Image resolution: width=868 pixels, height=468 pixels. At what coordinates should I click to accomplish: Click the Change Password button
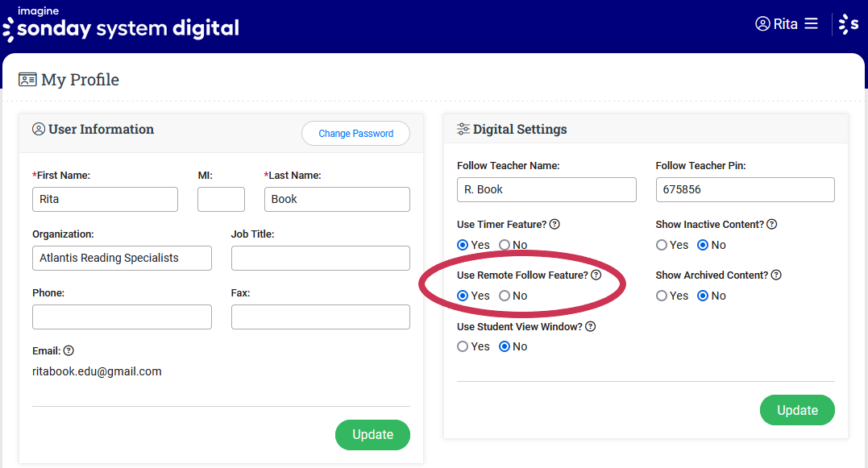click(355, 134)
